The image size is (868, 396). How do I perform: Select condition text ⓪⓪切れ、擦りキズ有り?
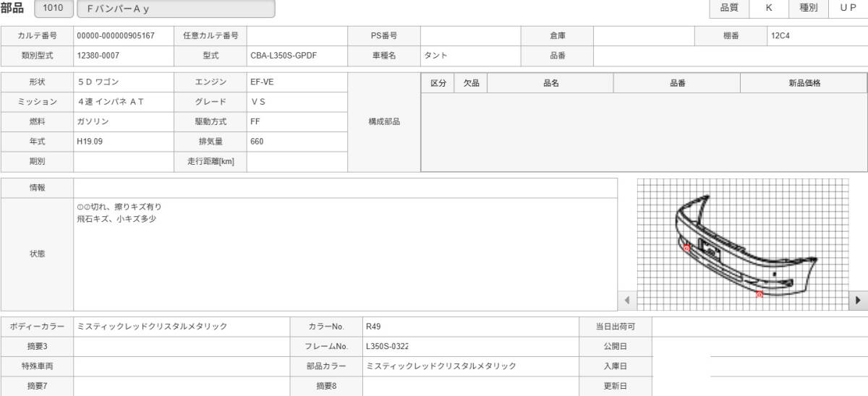click(x=119, y=207)
